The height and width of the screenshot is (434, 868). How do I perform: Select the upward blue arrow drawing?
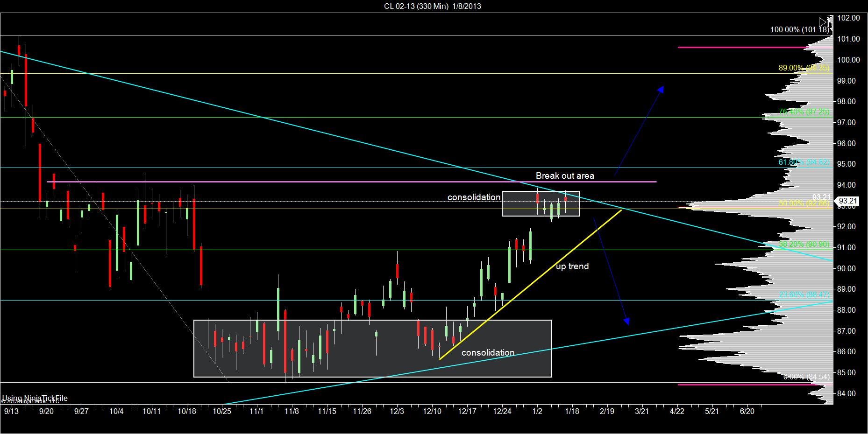tap(639, 130)
